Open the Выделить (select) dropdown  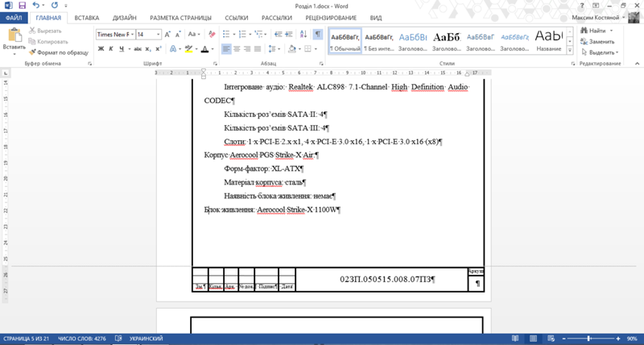pos(600,52)
